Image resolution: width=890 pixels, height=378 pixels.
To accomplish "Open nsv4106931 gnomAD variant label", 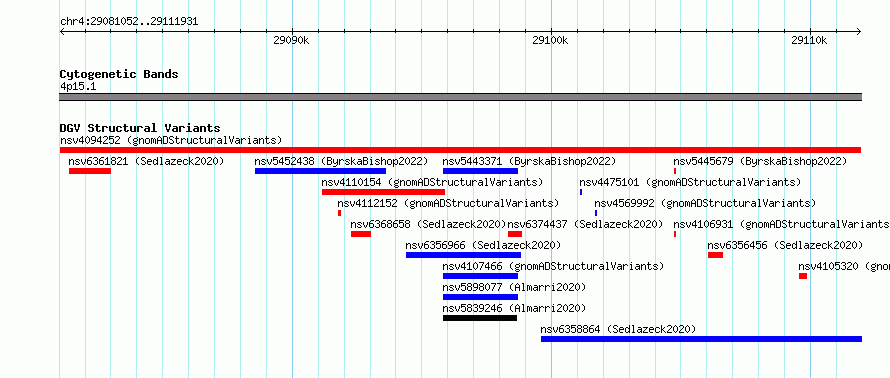I will click(782, 224).
